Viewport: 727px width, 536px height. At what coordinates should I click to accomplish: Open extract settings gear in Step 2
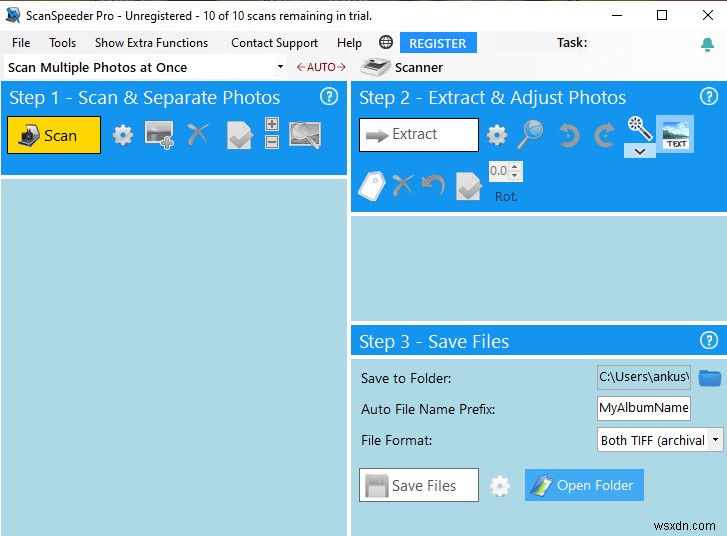pyautogui.click(x=497, y=135)
